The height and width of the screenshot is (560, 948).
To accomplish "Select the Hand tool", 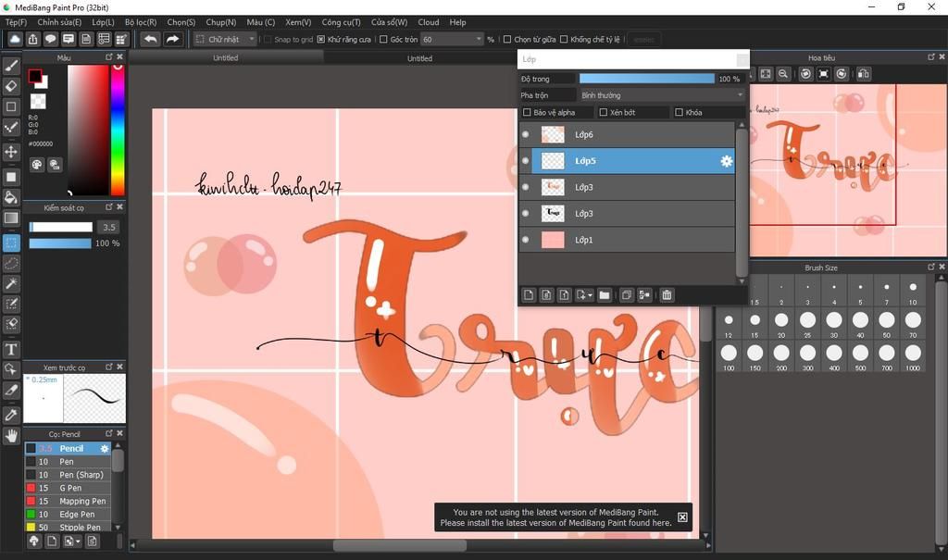I will coord(11,435).
